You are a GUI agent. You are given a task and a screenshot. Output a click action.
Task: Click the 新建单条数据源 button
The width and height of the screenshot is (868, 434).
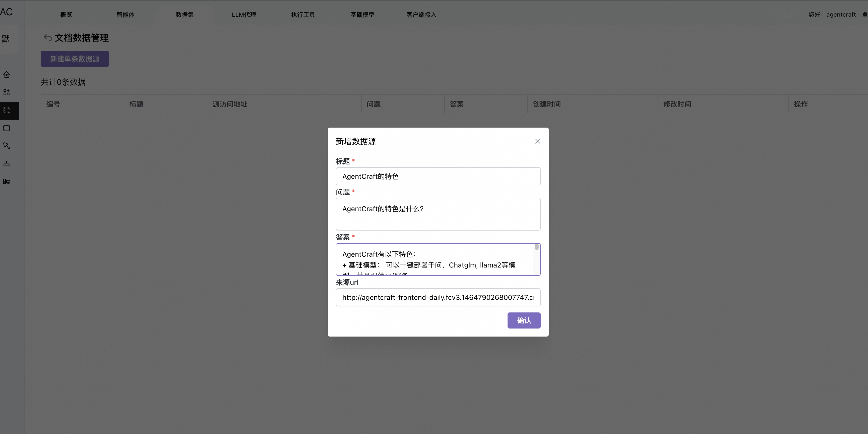75,59
